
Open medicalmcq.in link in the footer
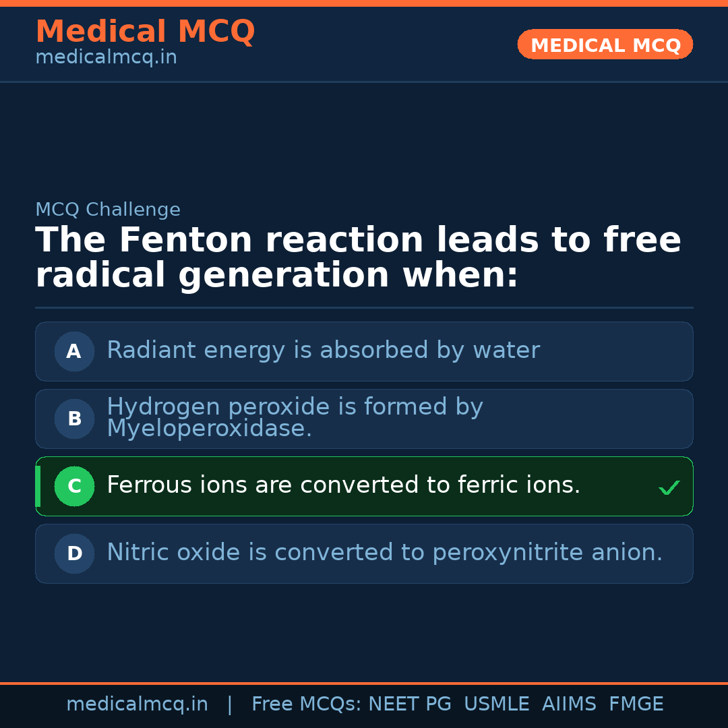137,704
